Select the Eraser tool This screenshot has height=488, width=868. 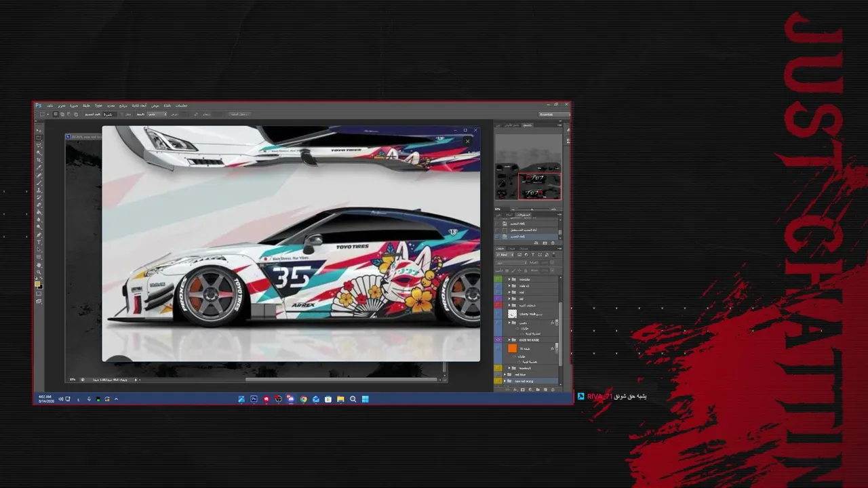39,205
